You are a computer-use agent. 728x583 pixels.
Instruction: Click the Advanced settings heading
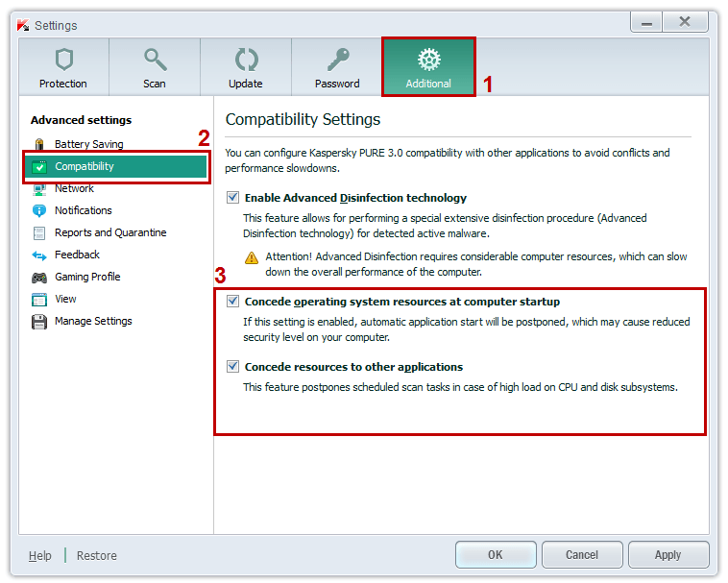click(82, 120)
